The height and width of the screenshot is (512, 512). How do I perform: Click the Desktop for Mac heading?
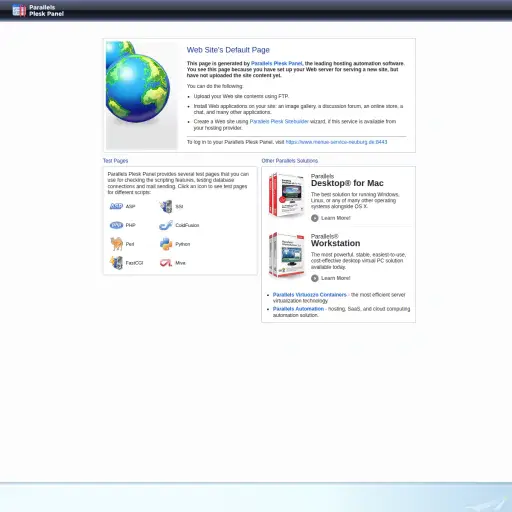click(347, 183)
